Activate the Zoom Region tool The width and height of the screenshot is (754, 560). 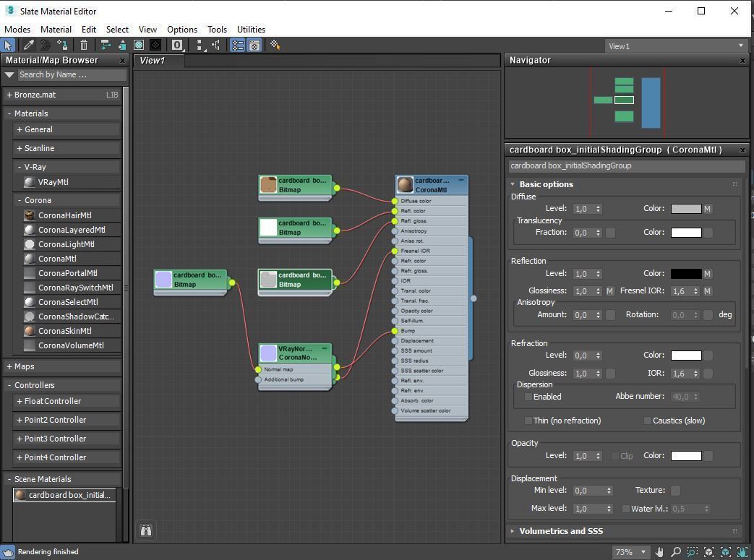693,552
